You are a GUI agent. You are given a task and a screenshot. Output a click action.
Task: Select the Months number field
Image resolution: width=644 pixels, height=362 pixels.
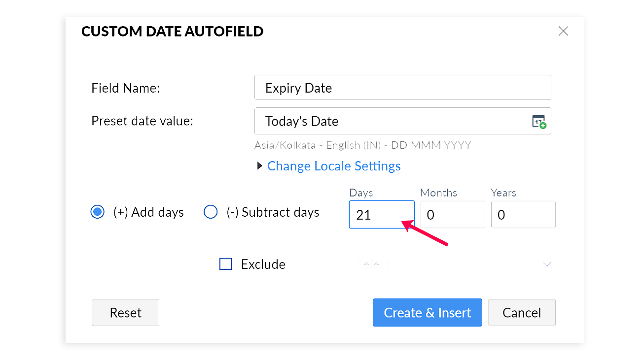[x=452, y=215]
